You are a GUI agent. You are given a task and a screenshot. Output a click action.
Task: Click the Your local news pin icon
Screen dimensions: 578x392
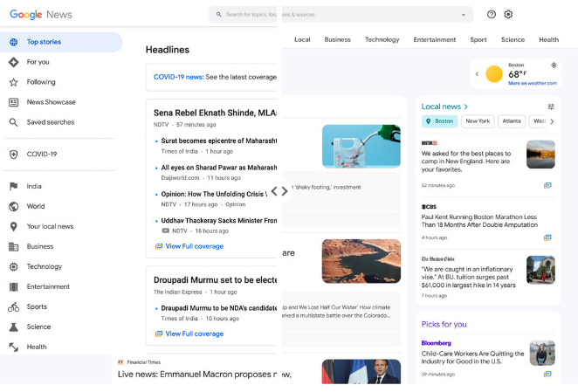point(14,226)
